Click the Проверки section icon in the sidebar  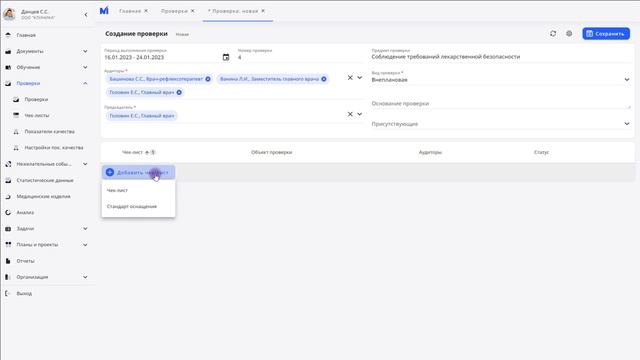point(8,83)
